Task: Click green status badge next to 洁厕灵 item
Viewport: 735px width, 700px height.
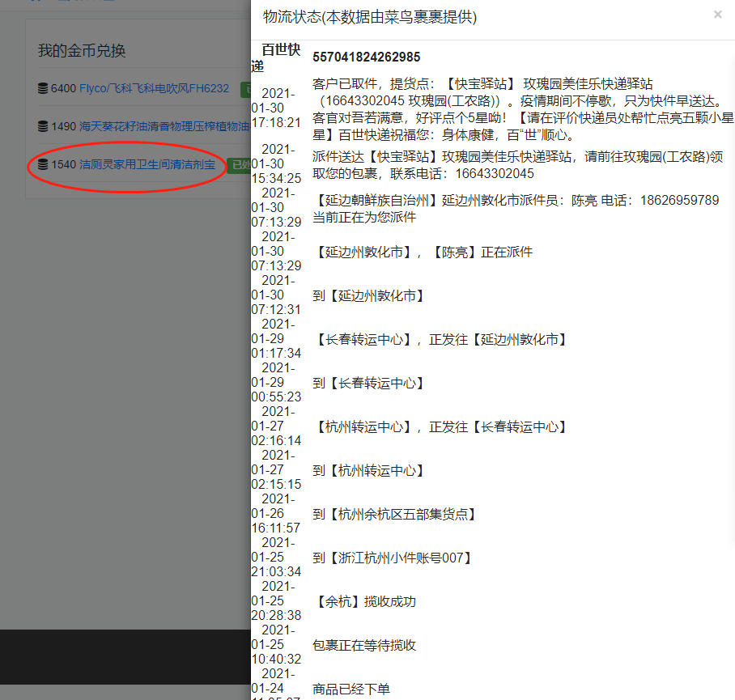Action: click(x=240, y=165)
